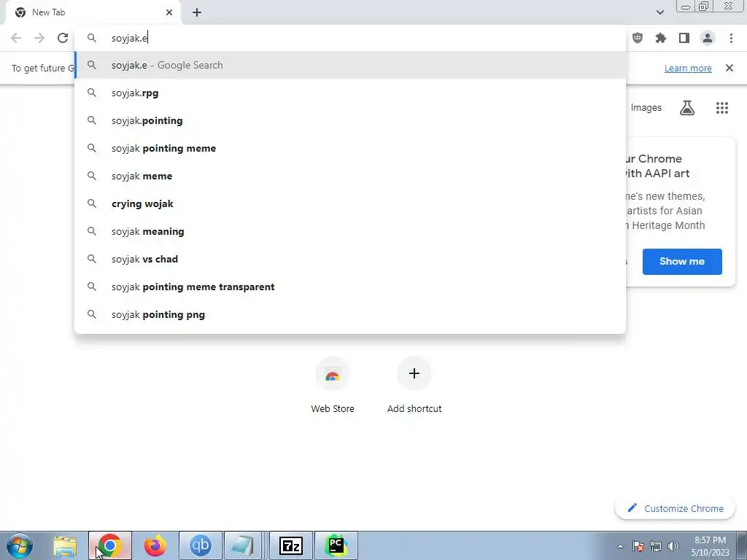Viewport: 747px width, 560px height.
Task: Show hidden tray icons arrow
Action: [620, 546]
